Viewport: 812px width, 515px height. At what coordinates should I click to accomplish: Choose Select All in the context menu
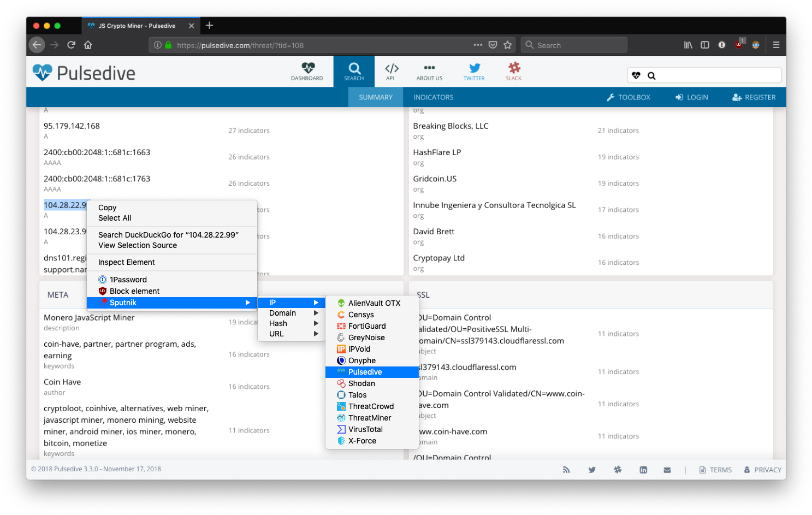[172, 218]
